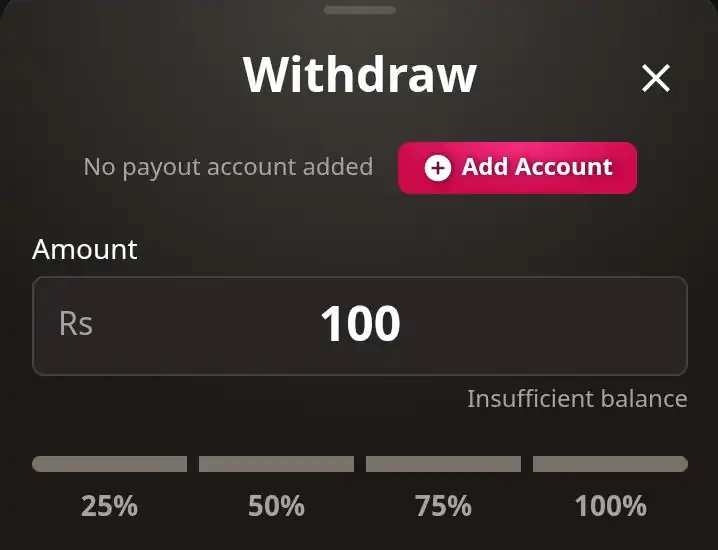Click the slider segment above 100%
This screenshot has height=550, width=718.
(x=610, y=464)
